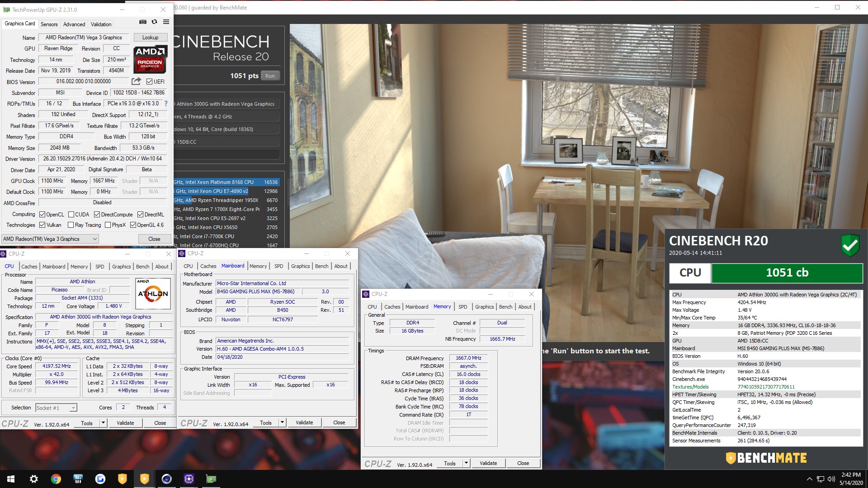Open Graphics tab in CPU-Z Memory window
This screenshot has width=868, height=488.
[484, 307]
